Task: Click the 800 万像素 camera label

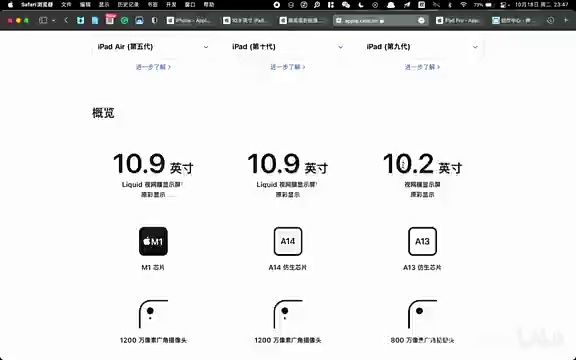Action: click(x=422, y=341)
